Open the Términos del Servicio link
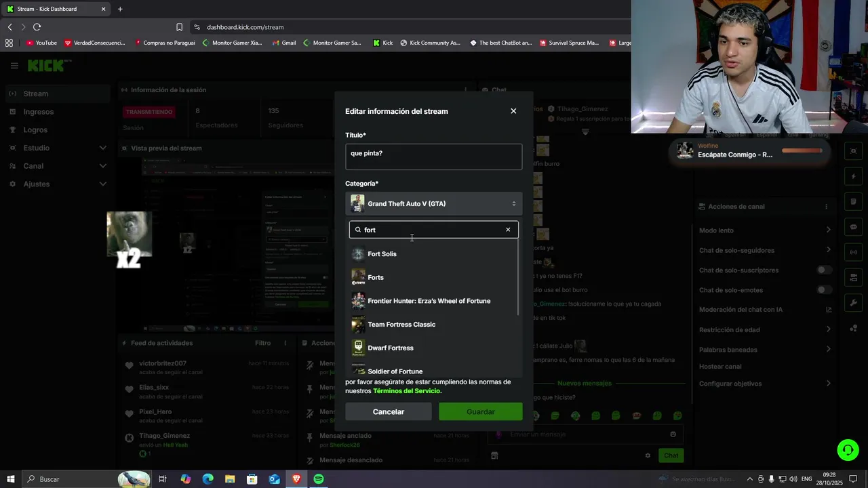Image resolution: width=868 pixels, height=488 pixels. 406,391
